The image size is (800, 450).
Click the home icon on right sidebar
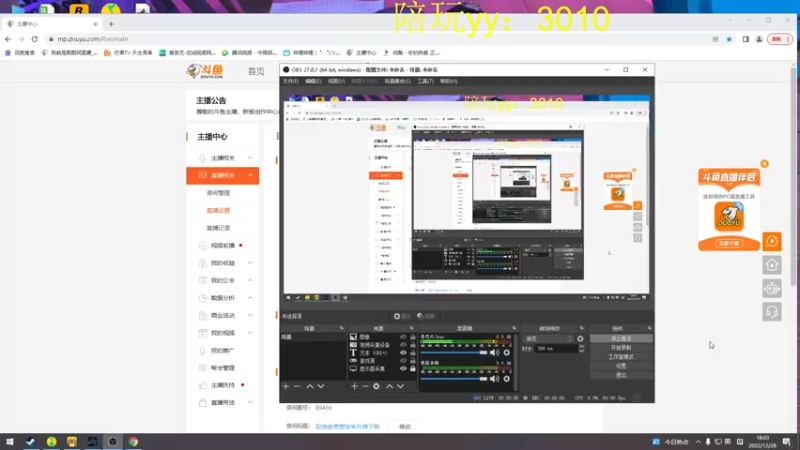[x=772, y=265]
